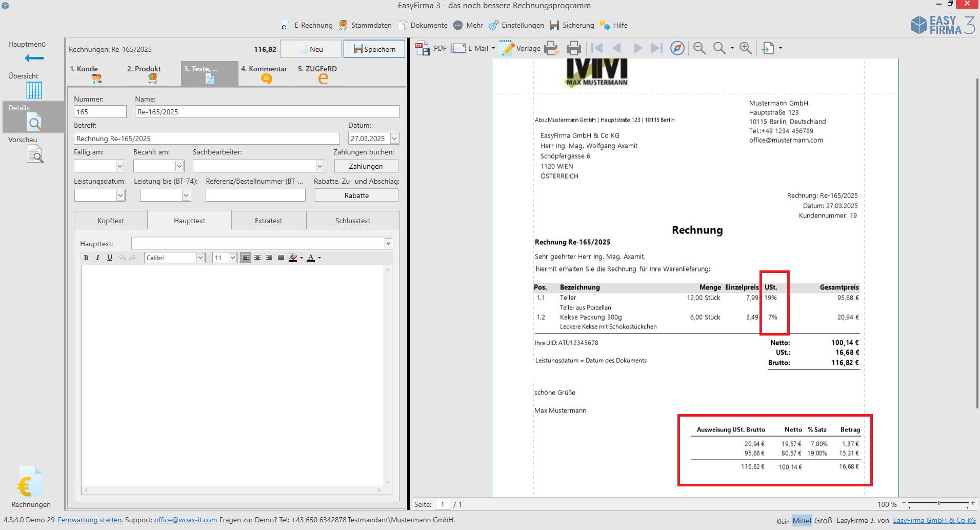The width and height of the screenshot is (980, 530).
Task: Expand the Calibri font dropdown
Action: pyautogui.click(x=201, y=258)
